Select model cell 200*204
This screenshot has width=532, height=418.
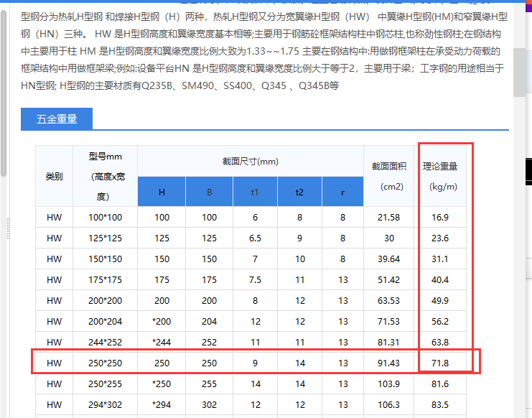pyautogui.click(x=105, y=321)
